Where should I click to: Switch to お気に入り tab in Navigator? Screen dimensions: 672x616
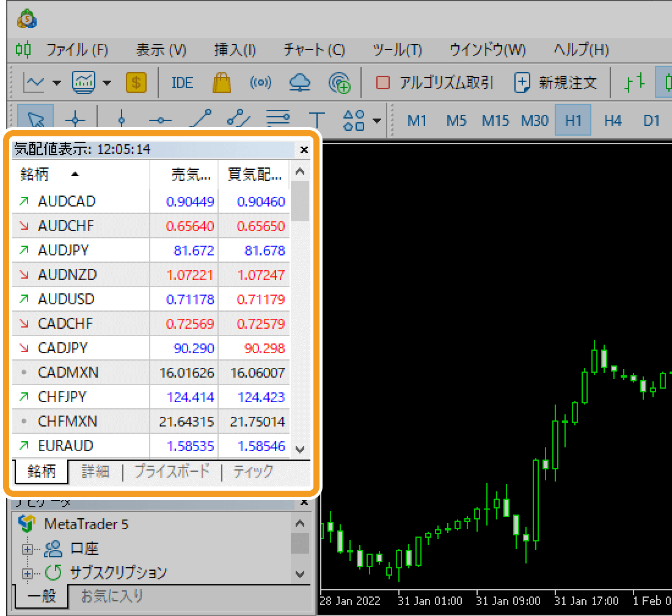[x=112, y=596]
